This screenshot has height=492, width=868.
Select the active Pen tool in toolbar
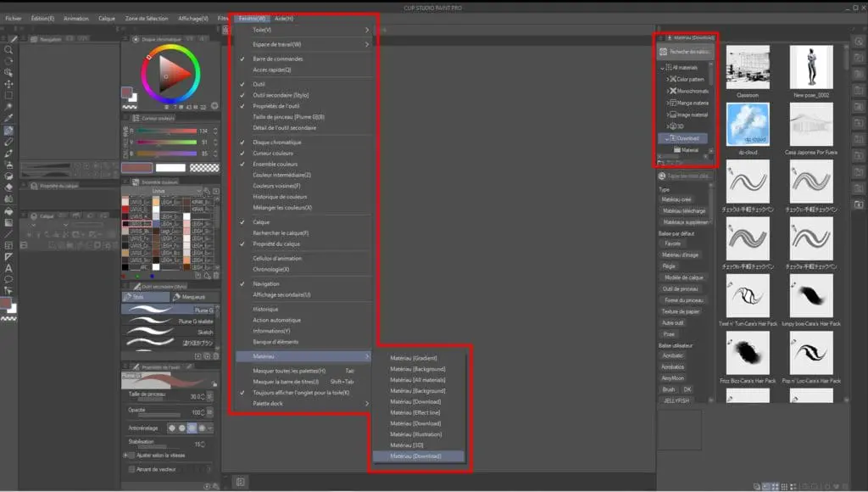coord(8,131)
